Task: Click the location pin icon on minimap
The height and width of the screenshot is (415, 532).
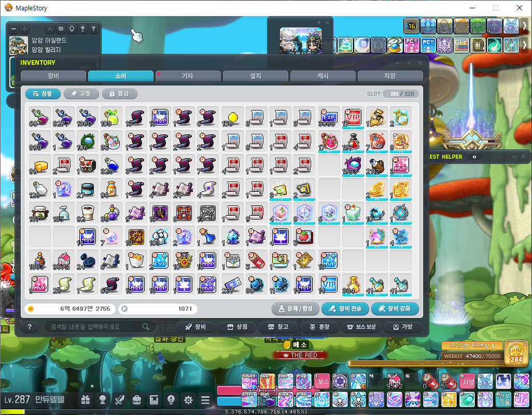Action: click(72, 29)
